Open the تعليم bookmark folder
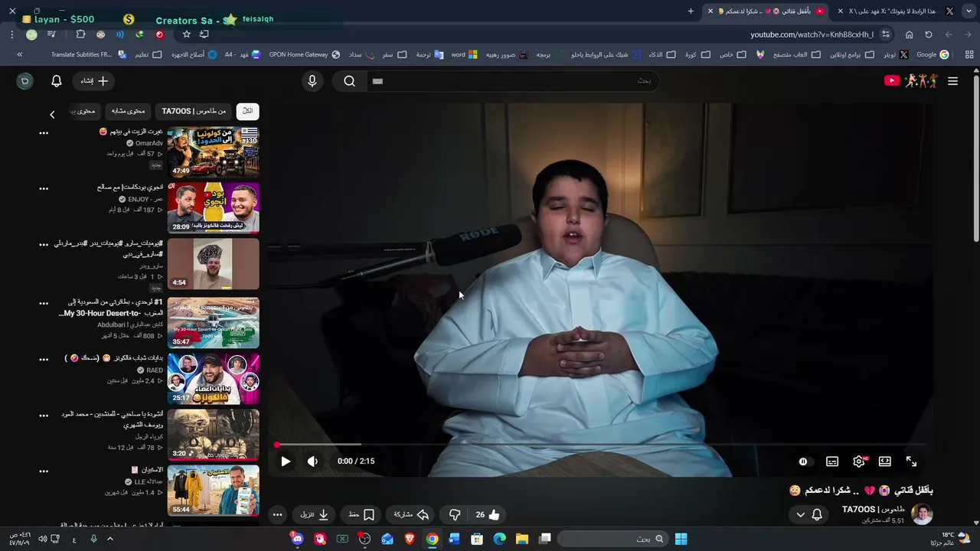980x551 pixels. click(149, 54)
